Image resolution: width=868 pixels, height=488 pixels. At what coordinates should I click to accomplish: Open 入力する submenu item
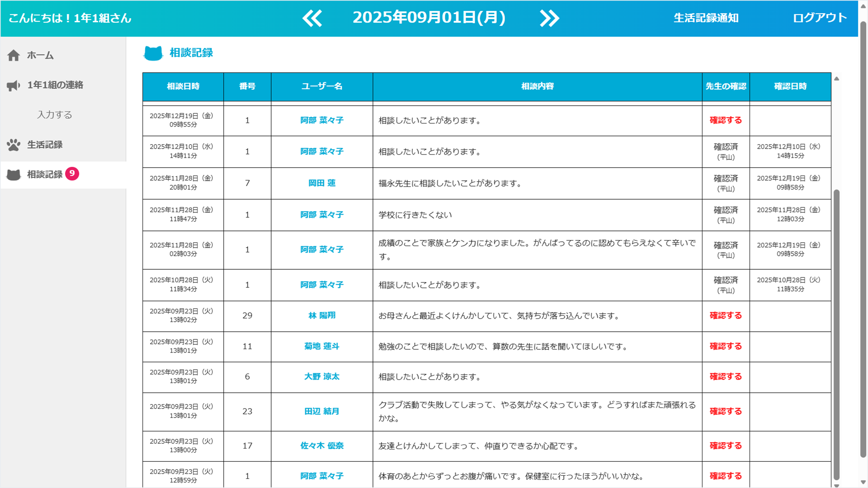tap(54, 115)
